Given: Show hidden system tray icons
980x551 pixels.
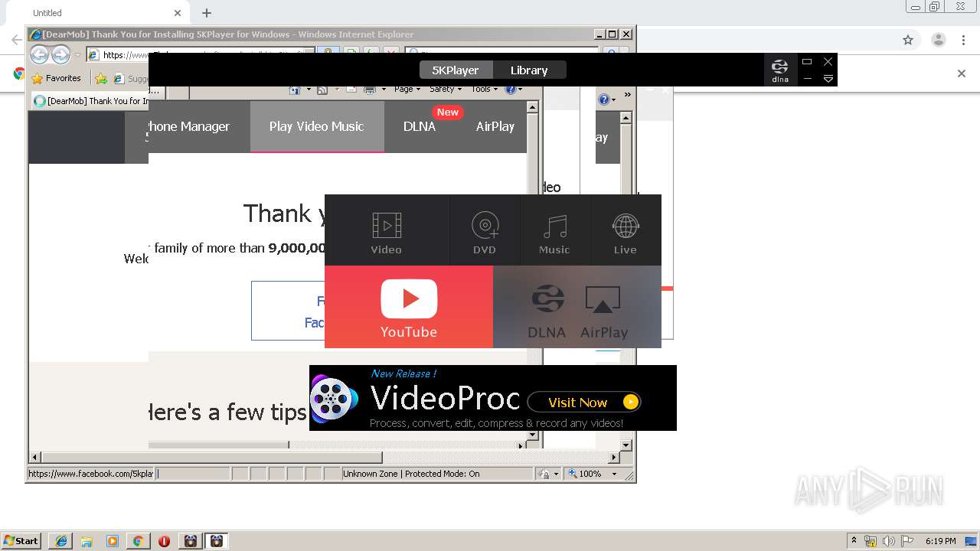Looking at the screenshot, I should (x=854, y=541).
